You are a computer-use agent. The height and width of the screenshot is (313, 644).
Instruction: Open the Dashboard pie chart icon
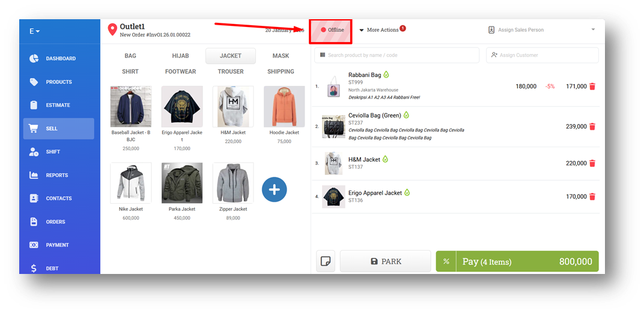point(34,58)
